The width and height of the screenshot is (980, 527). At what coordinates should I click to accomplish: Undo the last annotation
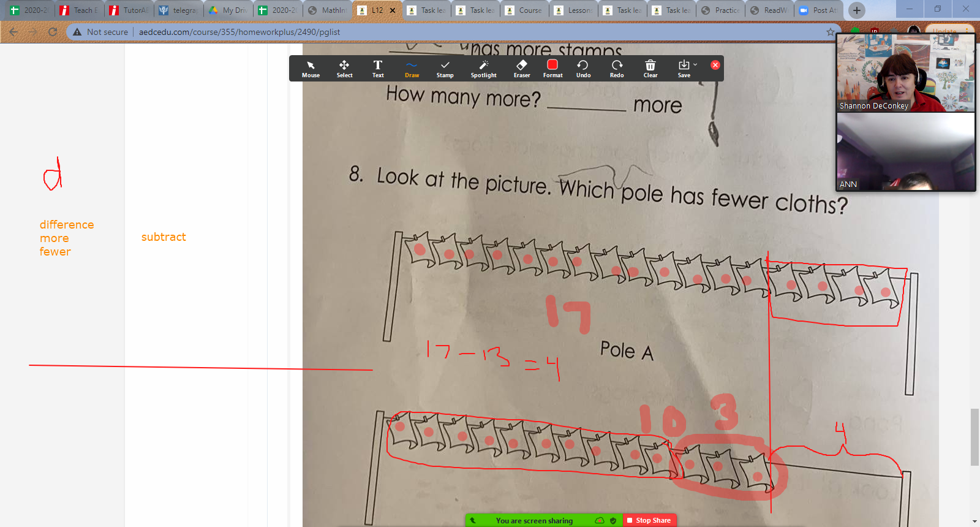(x=583, y=69)
